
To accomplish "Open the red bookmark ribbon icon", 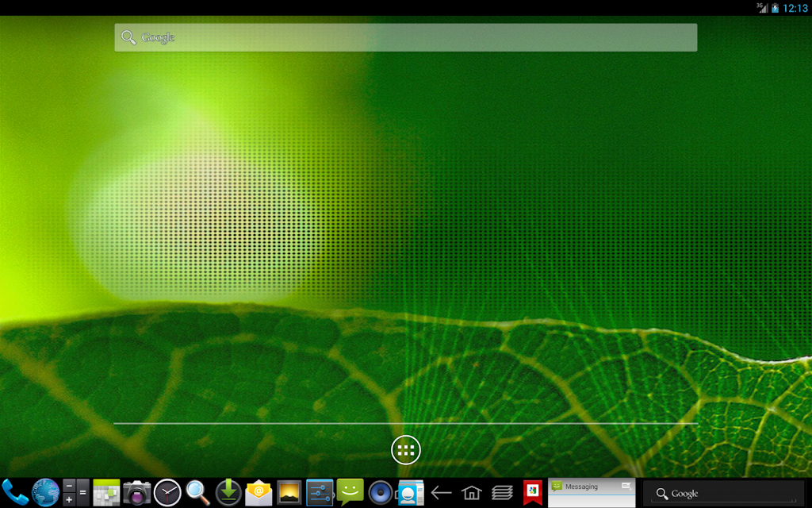I will pos(532,492).
